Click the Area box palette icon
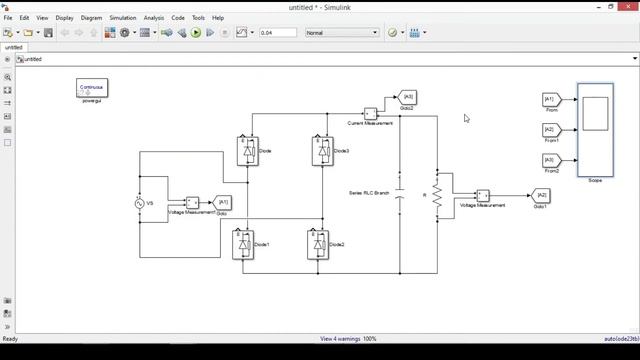Viewport: 640px width, 360px height. 7,143
